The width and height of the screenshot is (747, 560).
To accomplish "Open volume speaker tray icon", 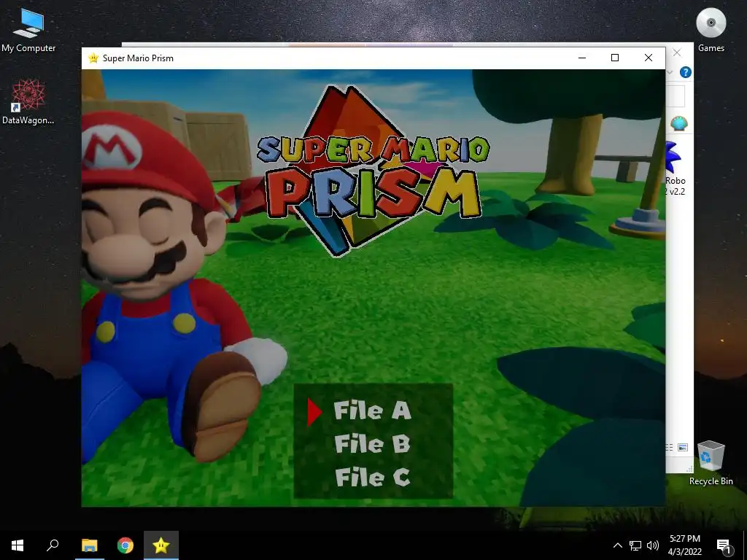I will click(653, 545).
